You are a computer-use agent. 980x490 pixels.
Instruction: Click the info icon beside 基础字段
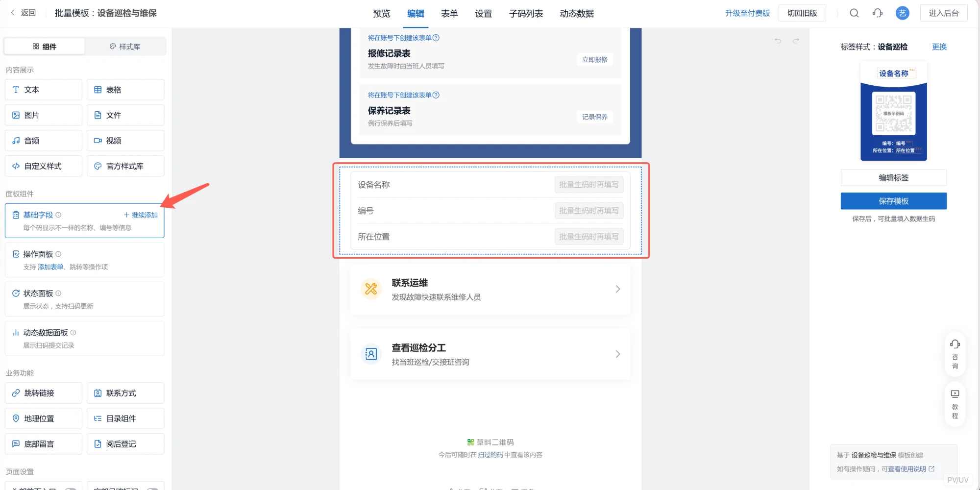[58, 215]
